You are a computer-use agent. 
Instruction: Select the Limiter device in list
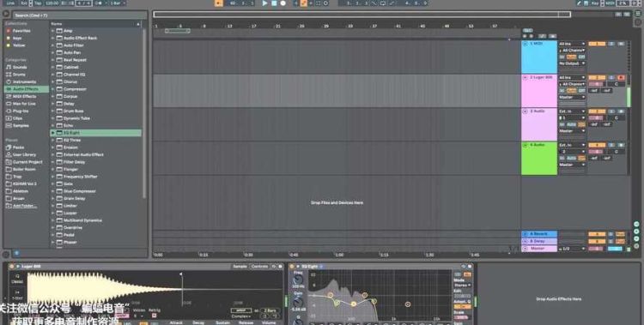point(70,206)
